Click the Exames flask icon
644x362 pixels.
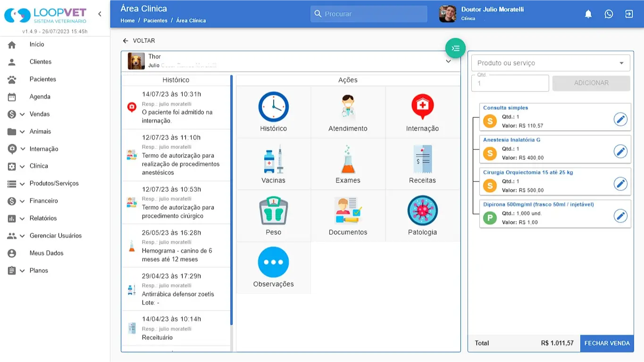348,160
